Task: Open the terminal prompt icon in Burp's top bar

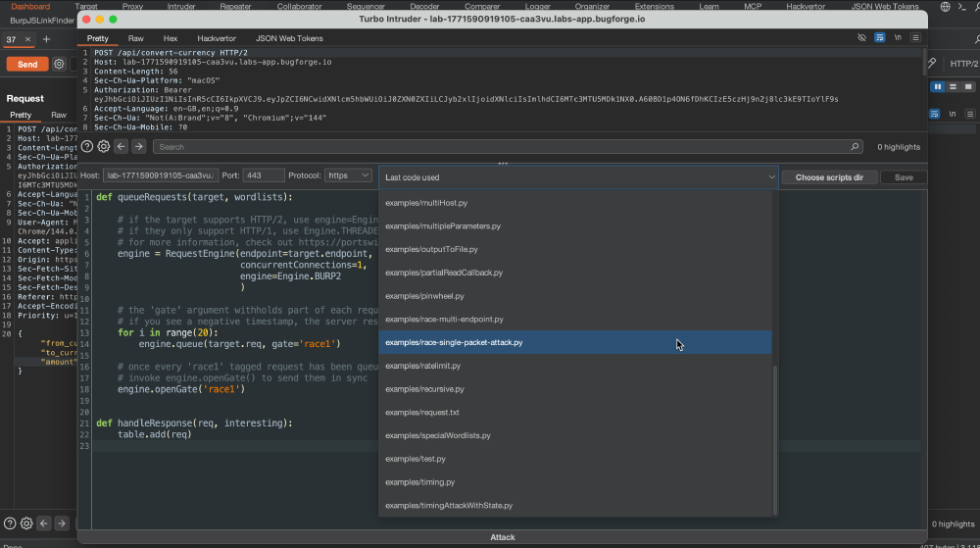Action: 962,6
